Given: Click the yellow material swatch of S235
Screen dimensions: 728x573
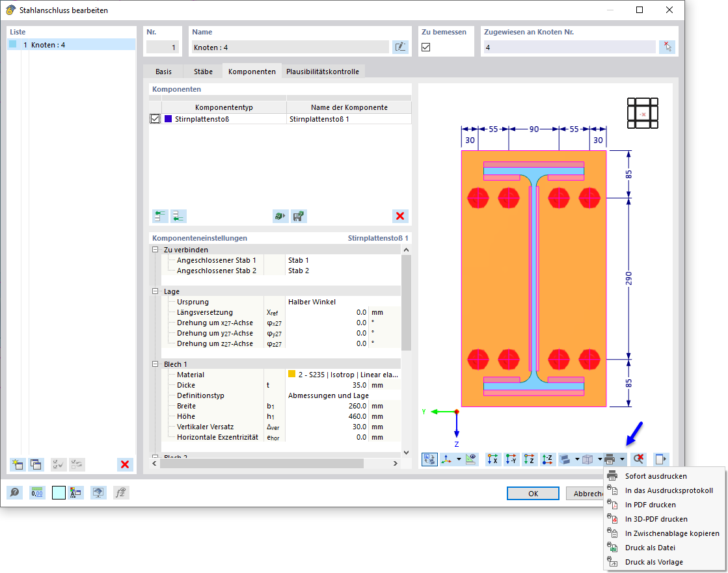Looking at the screenshot, I should (x=291, y=374).
